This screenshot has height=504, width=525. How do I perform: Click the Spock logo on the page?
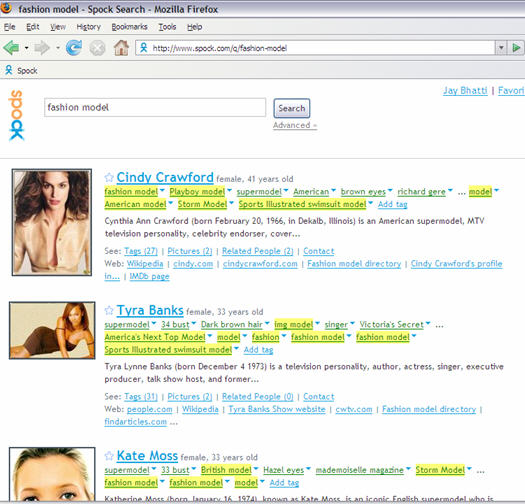point(16,115)
